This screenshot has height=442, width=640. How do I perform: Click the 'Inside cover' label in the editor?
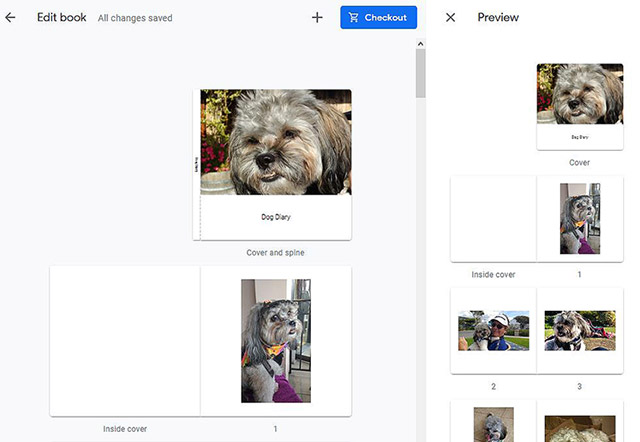pyautogui.click(x=125, y=429)
